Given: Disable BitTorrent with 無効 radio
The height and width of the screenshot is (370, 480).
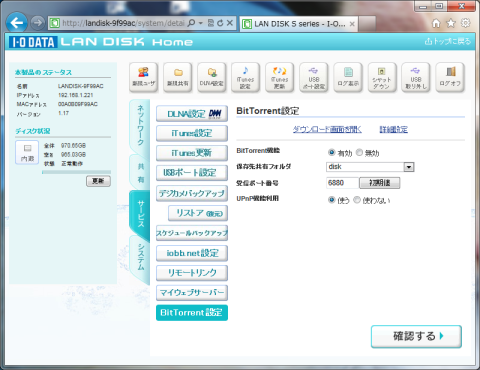Looking at the screenshot, I should 359,152.
